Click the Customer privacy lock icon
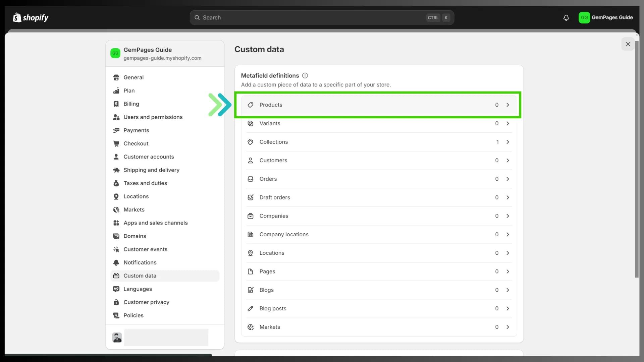 coord(116,302)
